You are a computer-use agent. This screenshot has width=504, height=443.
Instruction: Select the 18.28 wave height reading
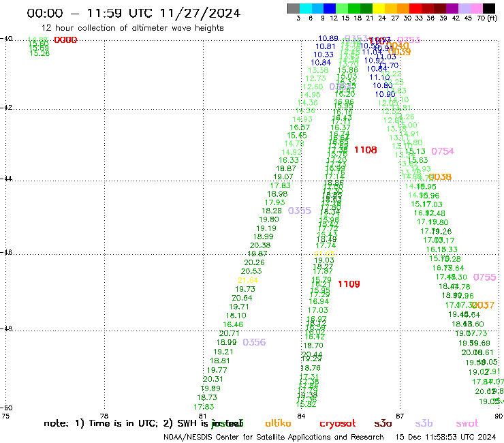click(272, 211)
